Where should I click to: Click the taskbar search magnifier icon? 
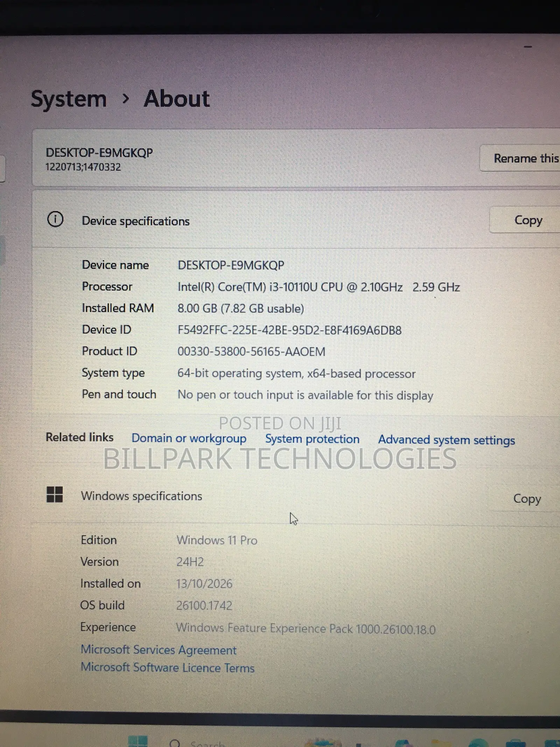(175, 743)
